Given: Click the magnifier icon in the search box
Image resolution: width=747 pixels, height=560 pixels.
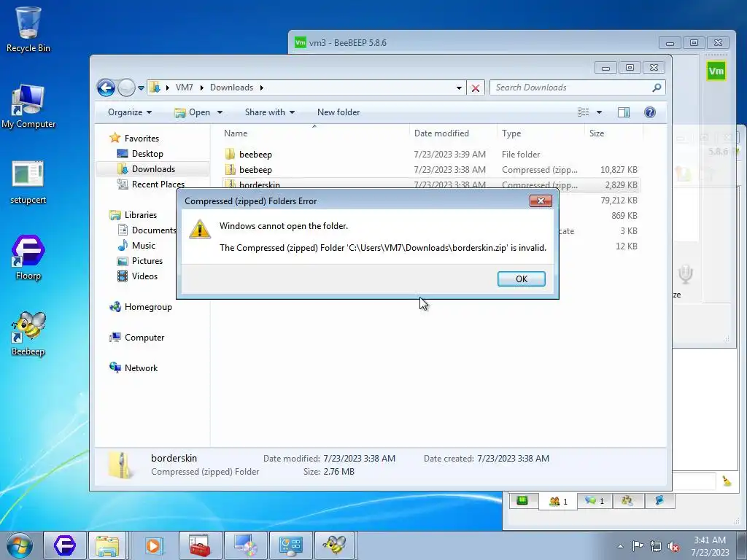Looking at the screenshot, I should tap(657, 87).
